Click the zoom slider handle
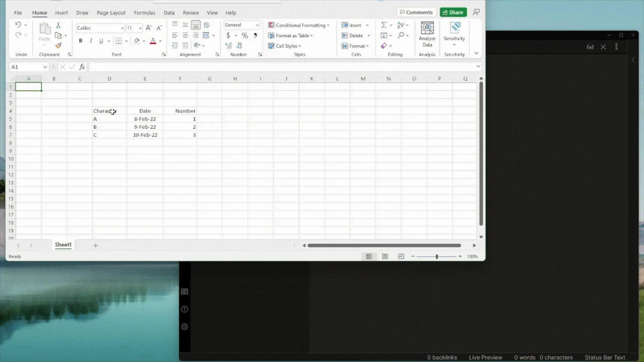 [437, 256]
